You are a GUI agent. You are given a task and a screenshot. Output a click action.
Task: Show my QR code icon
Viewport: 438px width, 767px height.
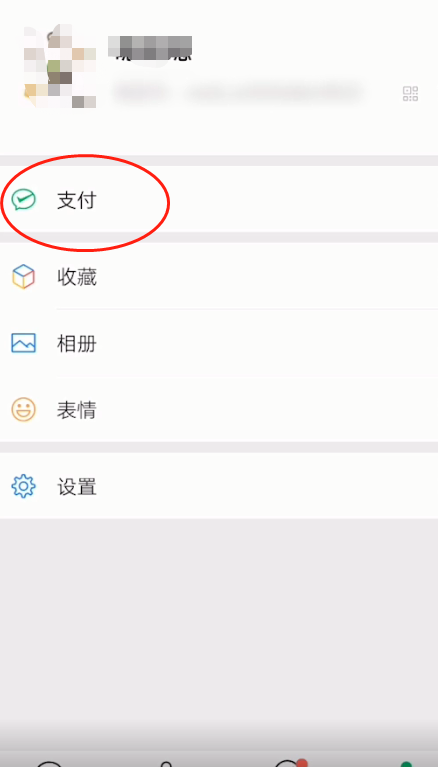[410, 93]
